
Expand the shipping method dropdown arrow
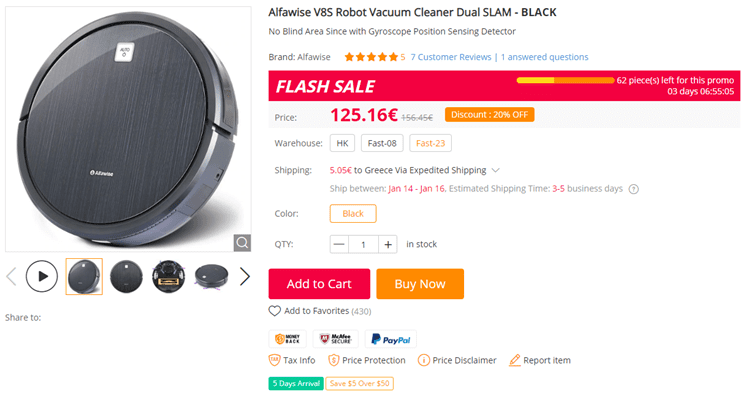click(x=496, y=170)
